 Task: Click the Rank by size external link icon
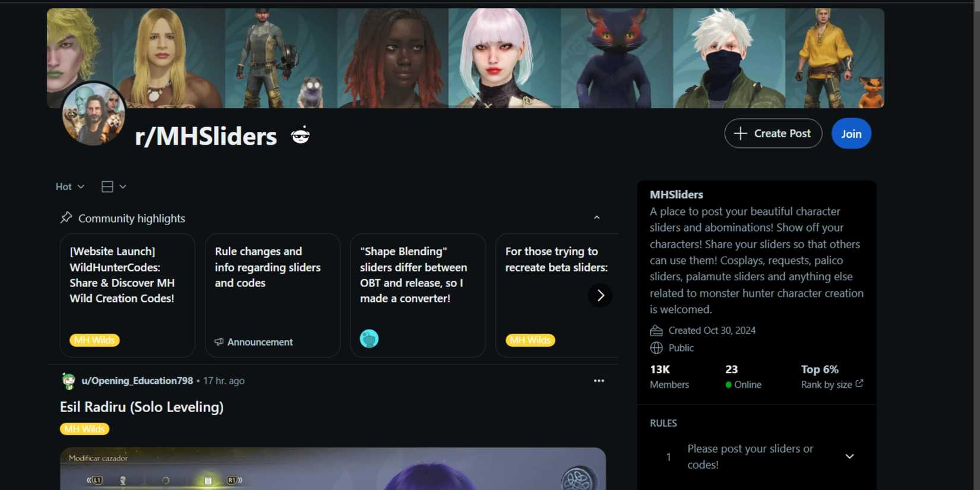tap(859, 384)
